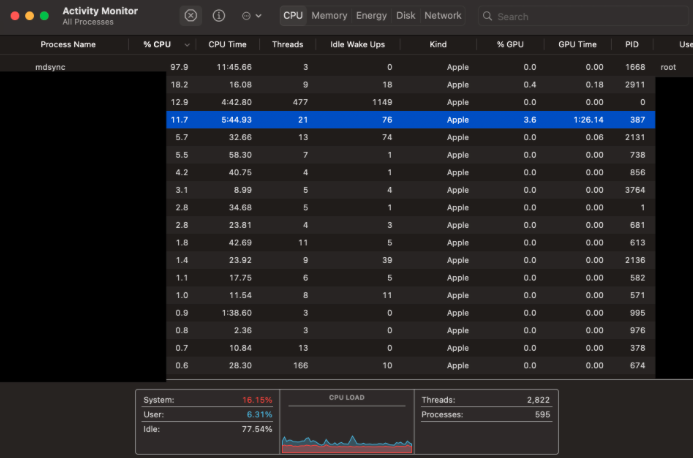The image size is (693, 458).
Task: Sort by CPU Time column header
Action: (227, 44)
